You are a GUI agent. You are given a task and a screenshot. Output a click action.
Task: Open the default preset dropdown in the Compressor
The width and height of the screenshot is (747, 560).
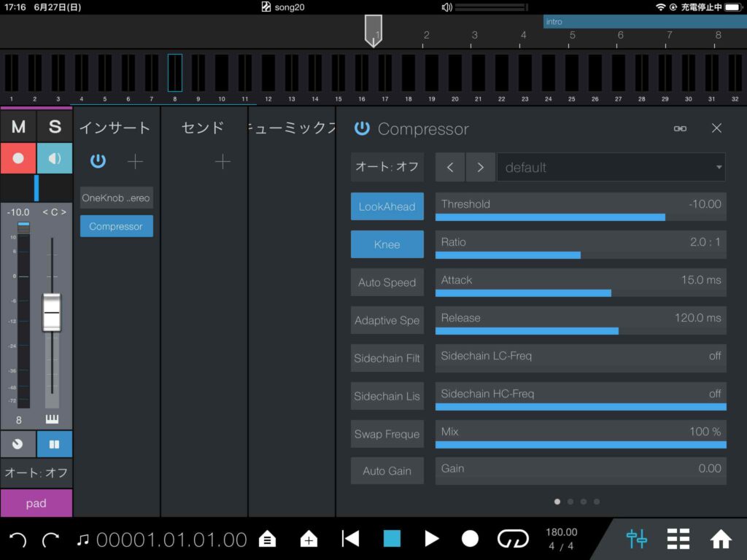tap(611, 167)
